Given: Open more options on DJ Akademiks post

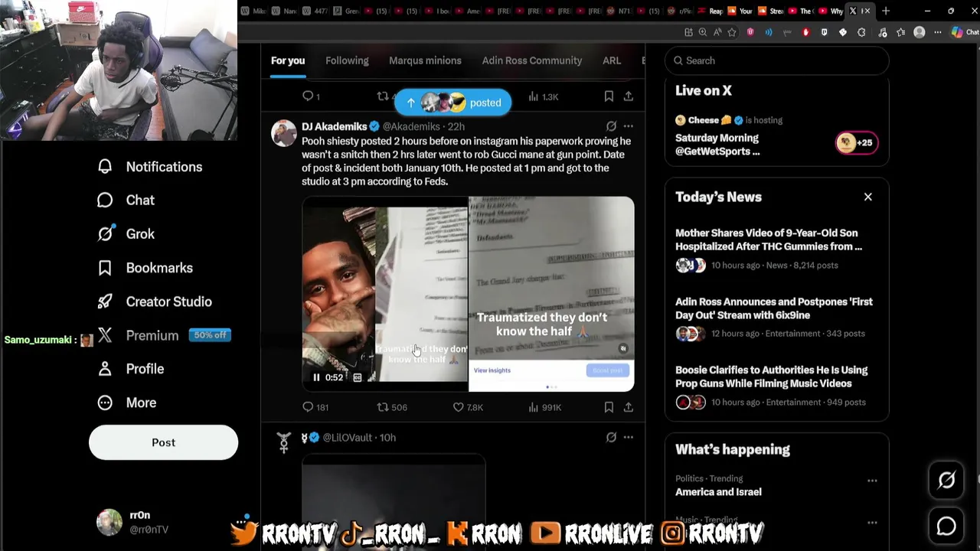Looking at the screenshot, I should click(x=629, y=126).
